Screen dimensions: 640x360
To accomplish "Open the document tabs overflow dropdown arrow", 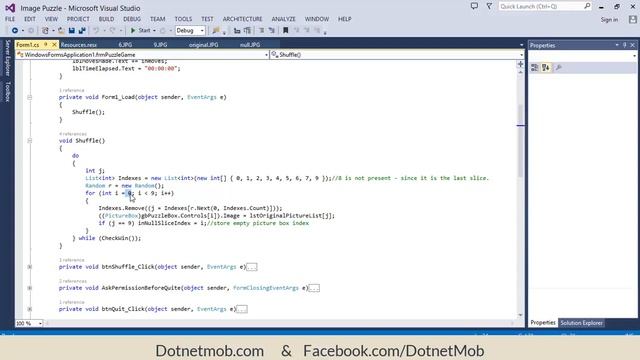I will click(521, 45).
